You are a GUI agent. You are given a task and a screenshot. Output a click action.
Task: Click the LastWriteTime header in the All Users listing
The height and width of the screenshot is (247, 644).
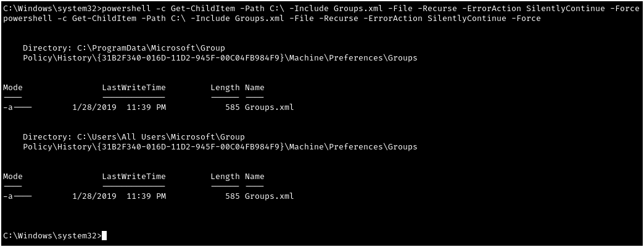(x=133, y=176)
